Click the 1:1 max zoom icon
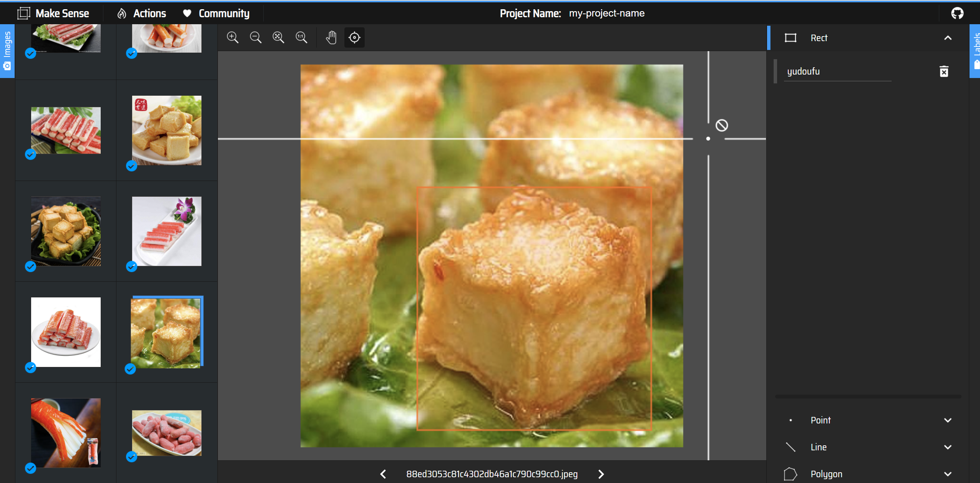 [x=301, y=37]
